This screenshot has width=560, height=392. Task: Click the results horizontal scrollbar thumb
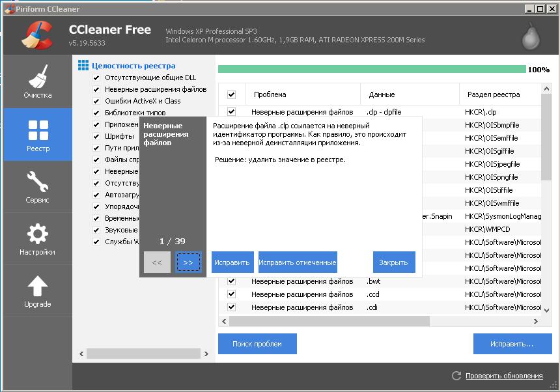point(329,321)
